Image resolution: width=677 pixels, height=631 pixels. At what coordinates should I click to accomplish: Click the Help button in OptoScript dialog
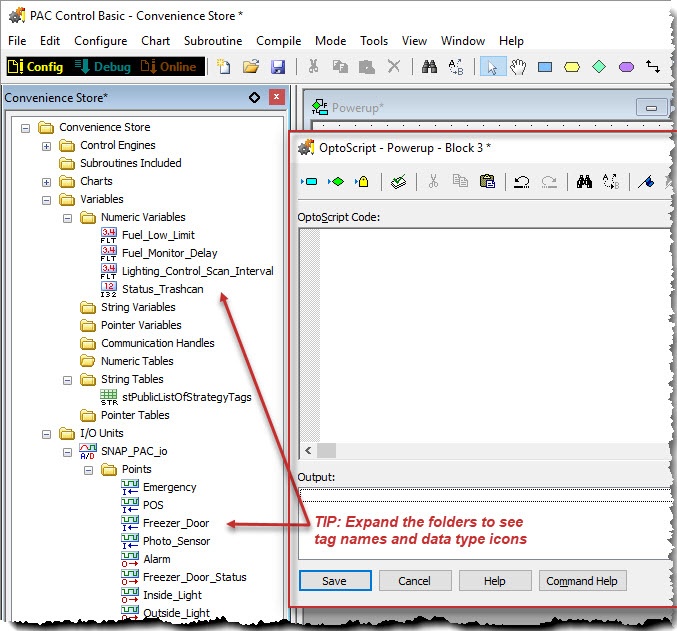(x=495, y=581)
